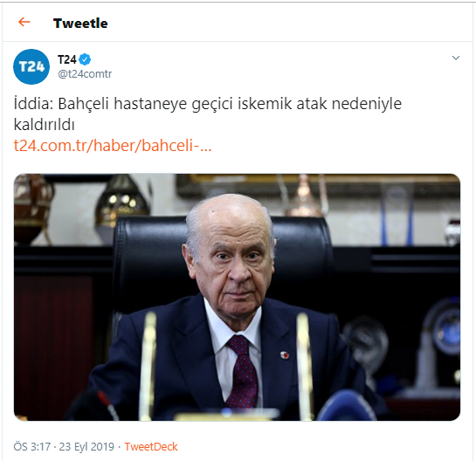
Task: Open the TweetDeck source link
Action: [x=151, y=446]
